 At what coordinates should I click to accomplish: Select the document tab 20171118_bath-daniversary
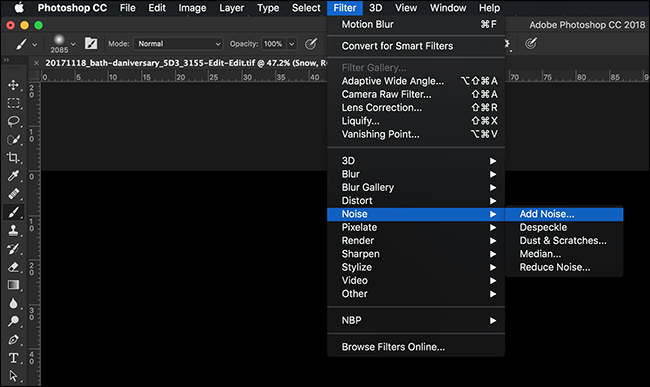click(x=186, y=63)
